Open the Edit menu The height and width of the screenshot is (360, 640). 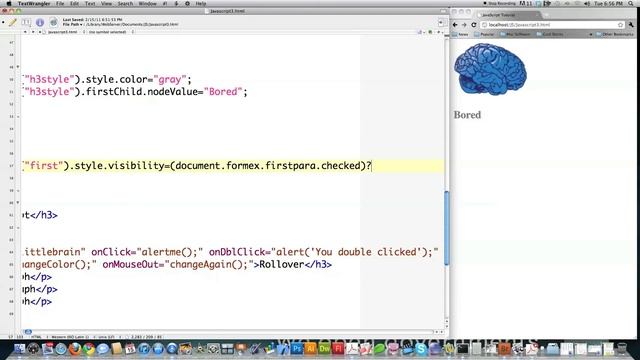tap(74, 3)
